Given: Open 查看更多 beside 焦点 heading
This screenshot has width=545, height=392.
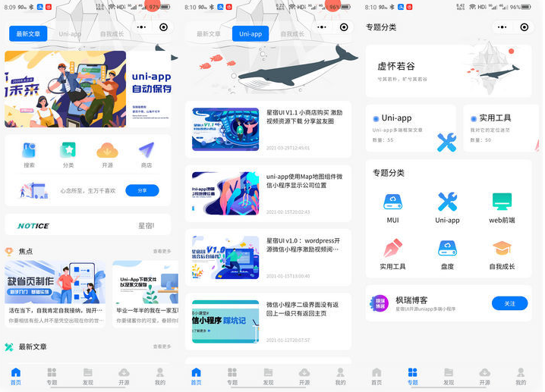Looking at the screenshot, I should pos(162,251).
